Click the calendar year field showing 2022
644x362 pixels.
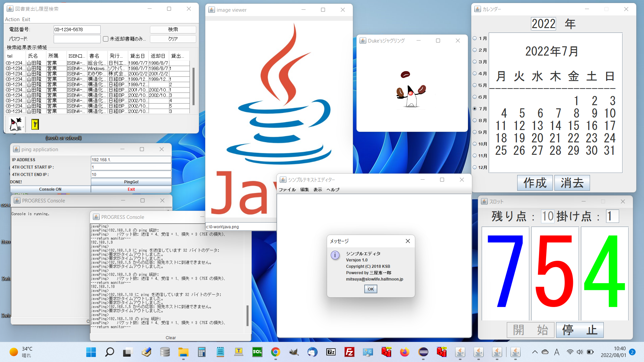[x=543, y=24]
